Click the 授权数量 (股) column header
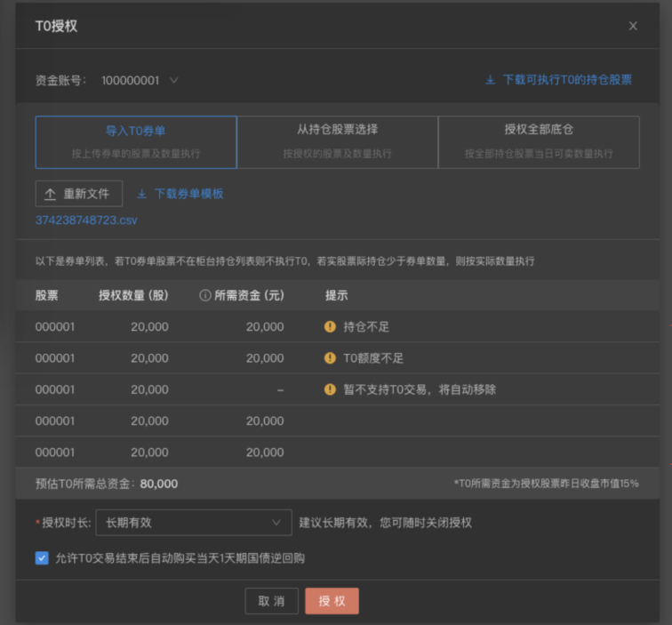Viewport: 672px width, 625px height. pyautogui.click(x=133, y=295)
